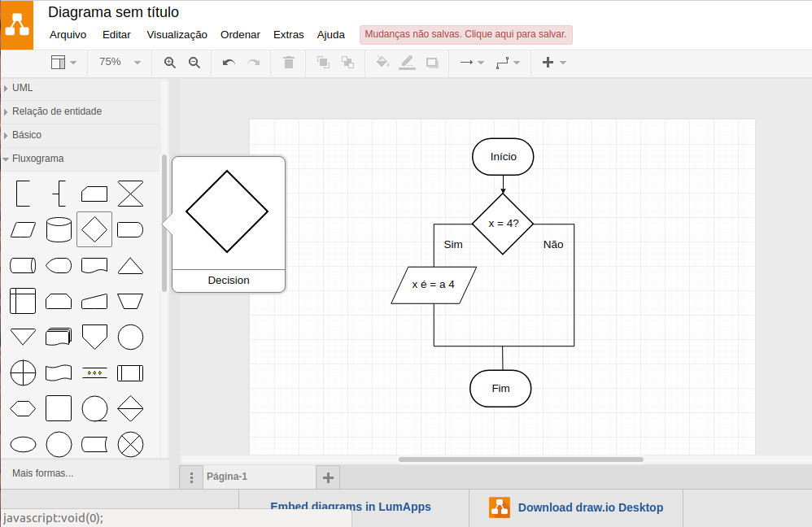812x527 pixels.
Task: Click the draw.io orange logo
Action: point(17,25)
